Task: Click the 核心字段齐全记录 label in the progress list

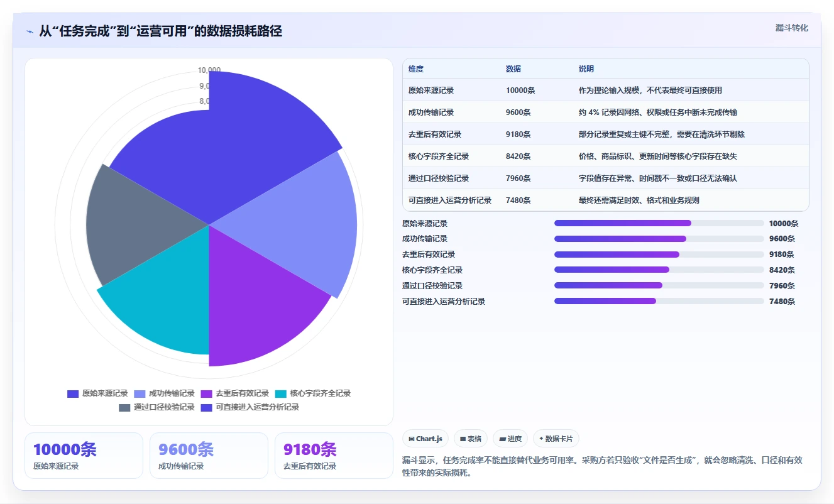Action: point(432,270)
